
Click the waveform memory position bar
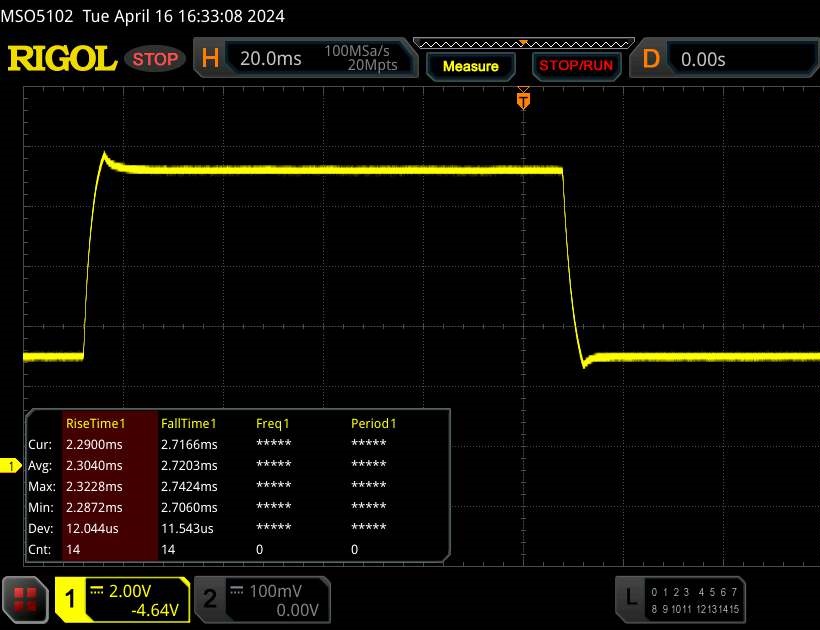pyautogui.click(x=523, y=43)
